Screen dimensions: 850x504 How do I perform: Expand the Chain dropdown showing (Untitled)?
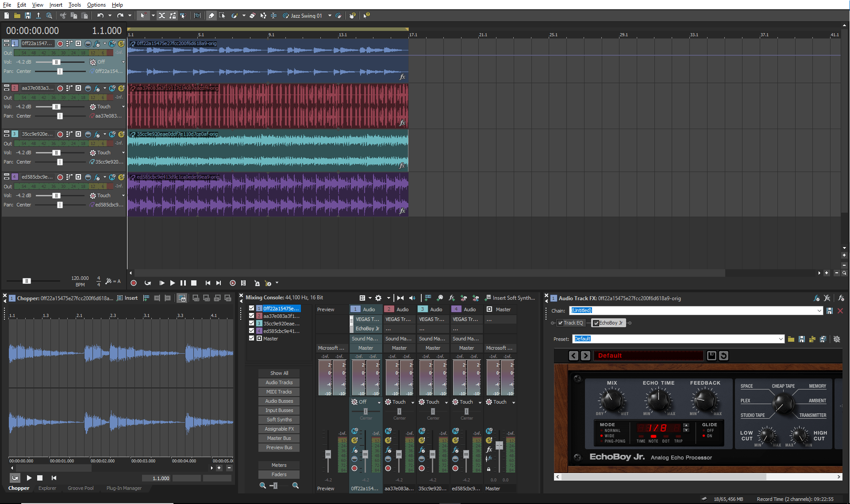(819, 311)
